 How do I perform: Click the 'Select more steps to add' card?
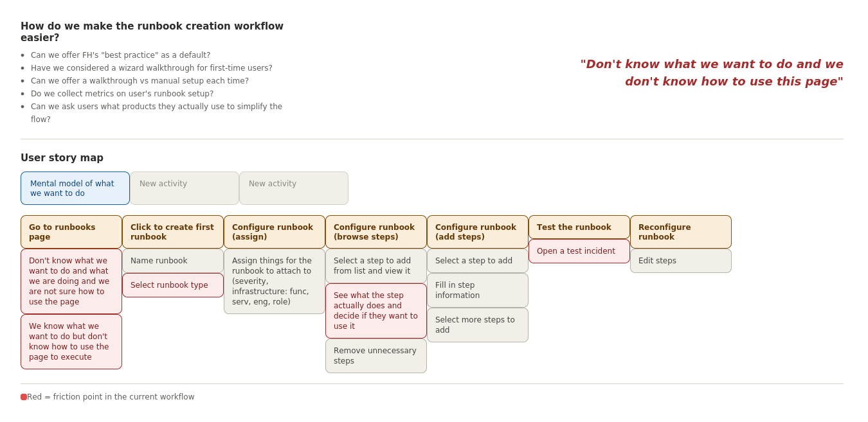pos(478,325)
